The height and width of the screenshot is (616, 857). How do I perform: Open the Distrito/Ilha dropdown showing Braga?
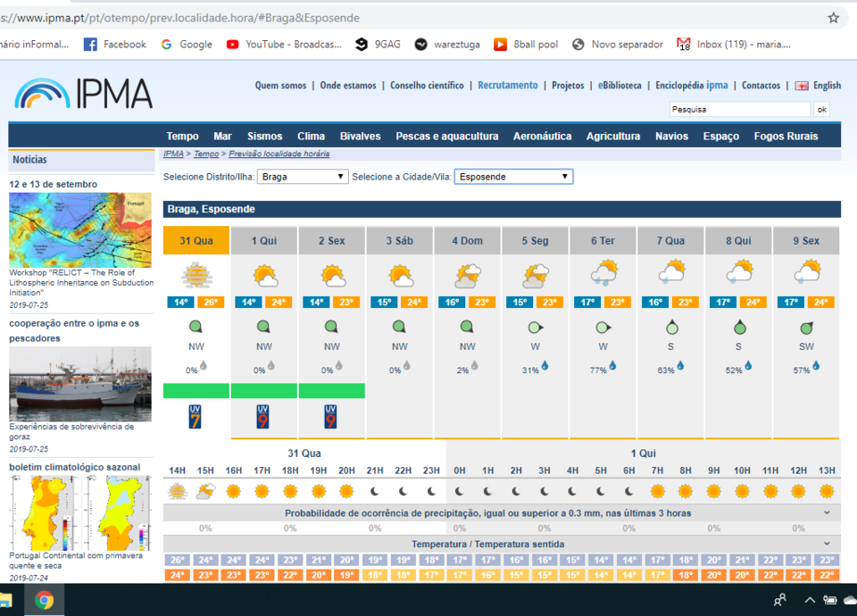(303, 177)
